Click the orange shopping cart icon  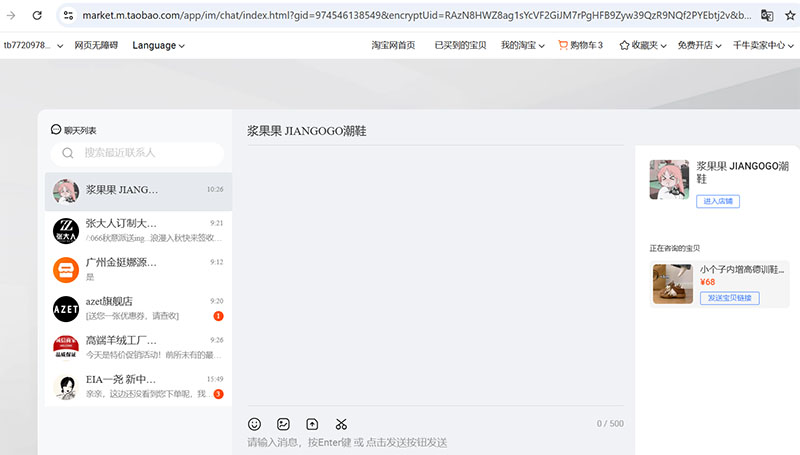tap(563, 45)
